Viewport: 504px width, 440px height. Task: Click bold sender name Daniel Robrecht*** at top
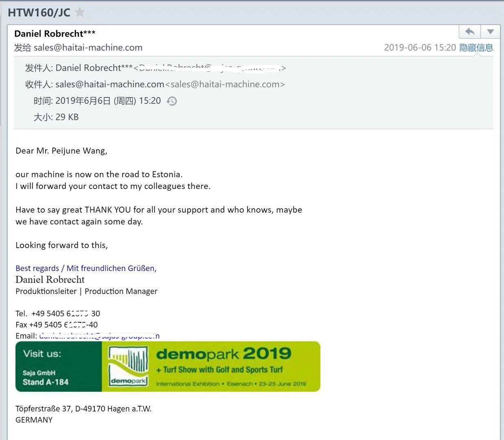click(55, 33)
